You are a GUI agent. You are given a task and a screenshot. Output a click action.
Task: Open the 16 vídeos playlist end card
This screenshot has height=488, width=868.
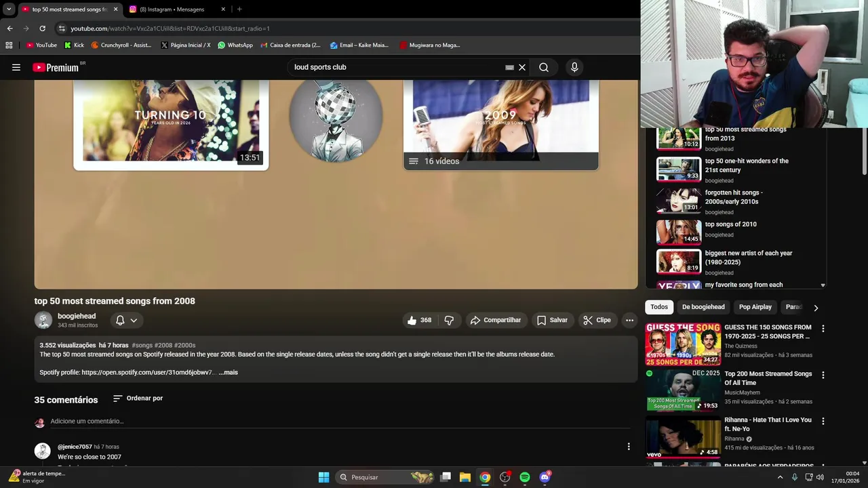coord(501,123)
